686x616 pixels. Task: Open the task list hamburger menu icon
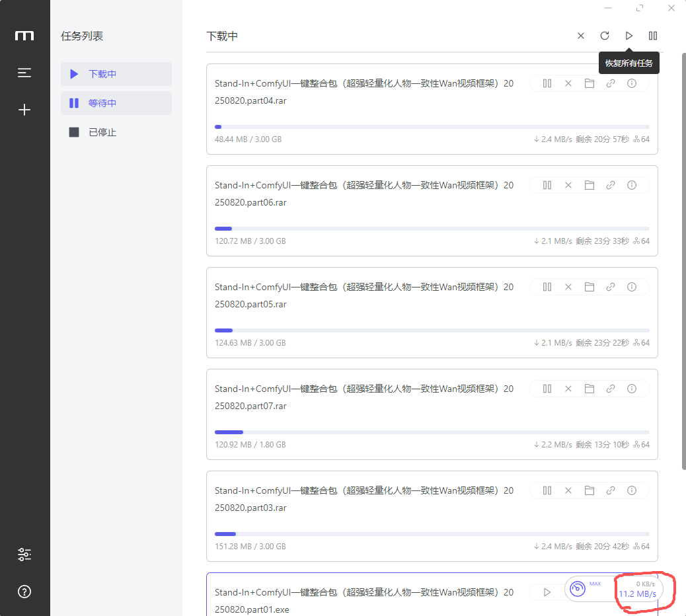(24, 73)
